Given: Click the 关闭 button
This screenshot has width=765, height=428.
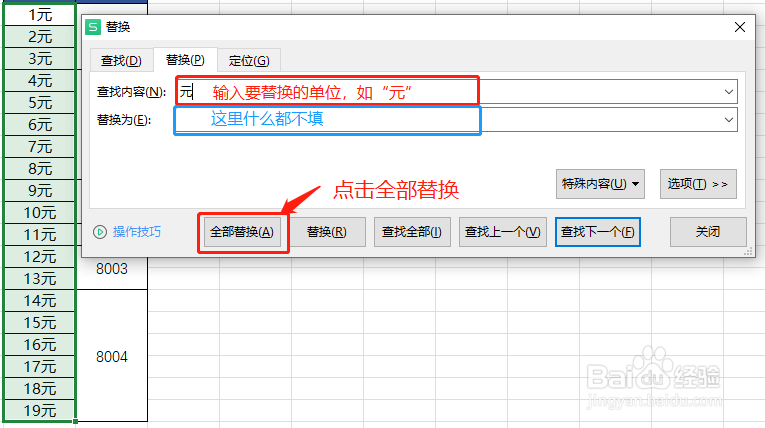Looking at the screenshot, I should tap(708, 232).
